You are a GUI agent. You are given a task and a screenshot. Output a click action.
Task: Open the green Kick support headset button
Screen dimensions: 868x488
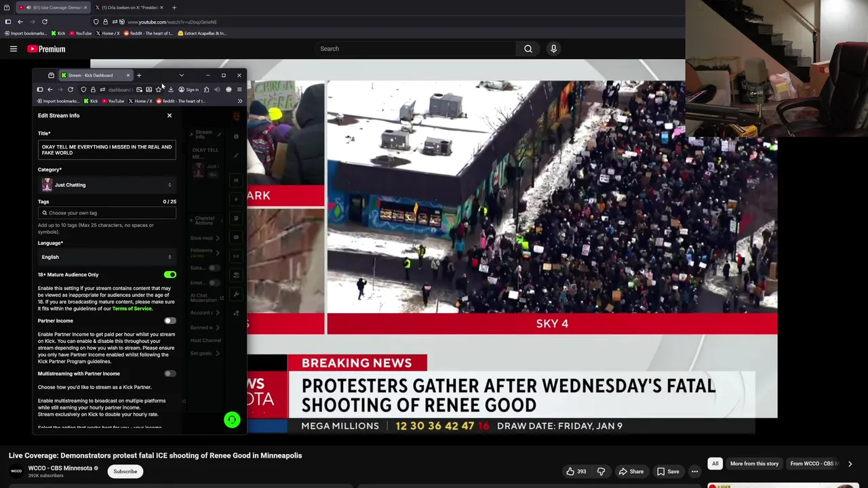232,420
